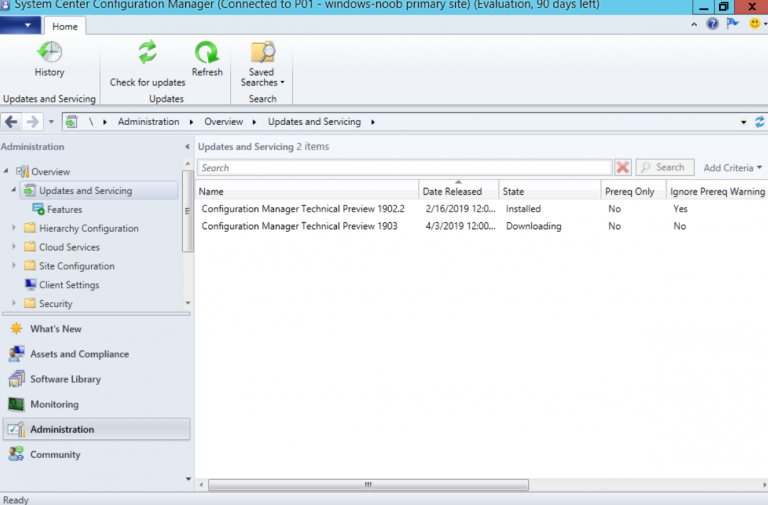768x505 pixels.
Task: Click the breadcrumb root node icon
Action: pos(72,121)
